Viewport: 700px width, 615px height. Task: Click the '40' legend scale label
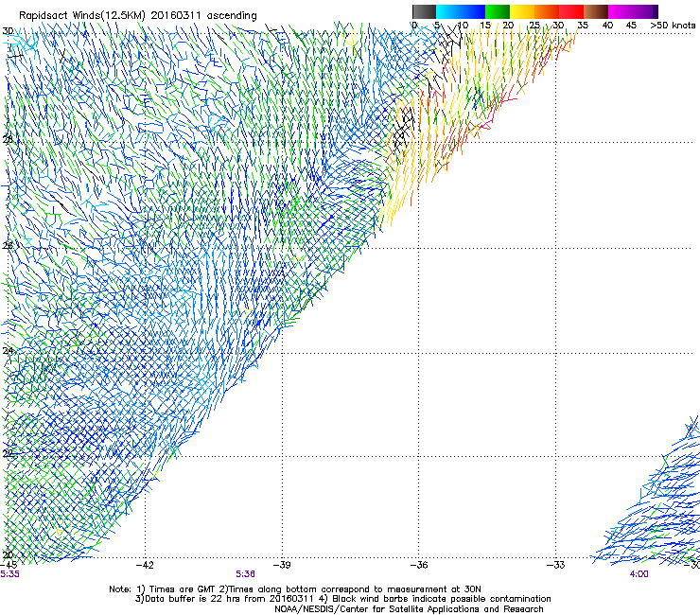(x=607, y=25)
